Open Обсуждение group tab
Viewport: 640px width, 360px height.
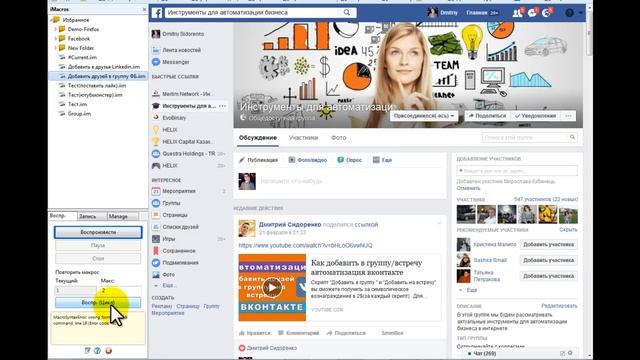click(258, 138)
